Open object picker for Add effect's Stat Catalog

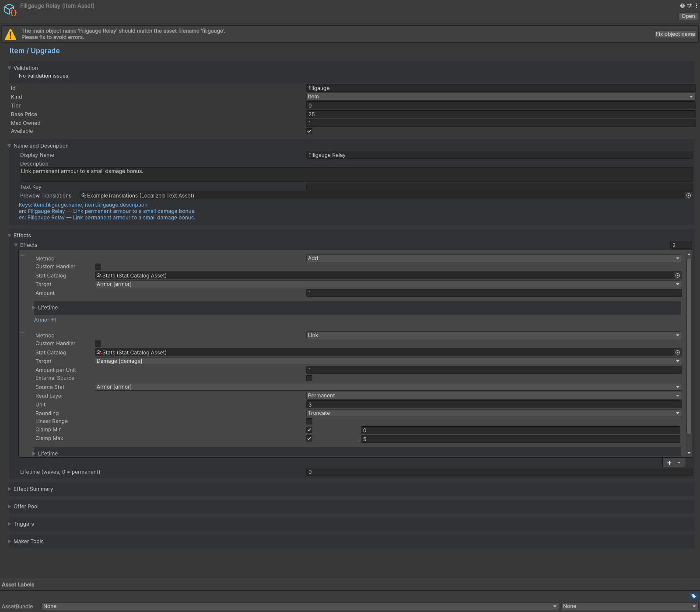pos(678,275)
